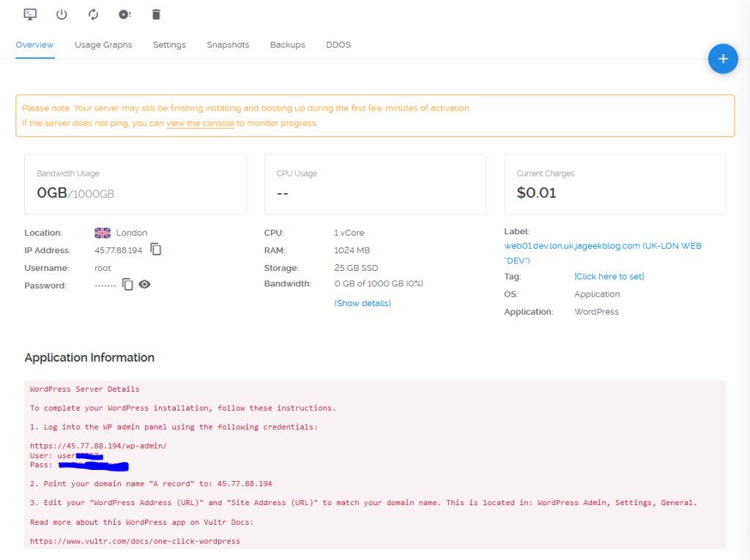Click the restart server icon
750x560 pixels.
93,14
